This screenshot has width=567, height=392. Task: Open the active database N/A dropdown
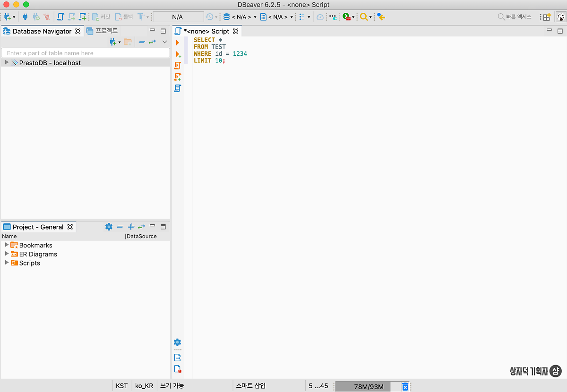click(240, 17)
